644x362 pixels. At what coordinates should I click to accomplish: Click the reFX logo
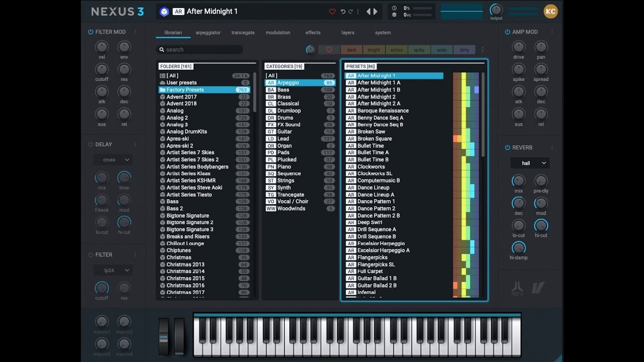pyautogui.click(x=517, y=288)
